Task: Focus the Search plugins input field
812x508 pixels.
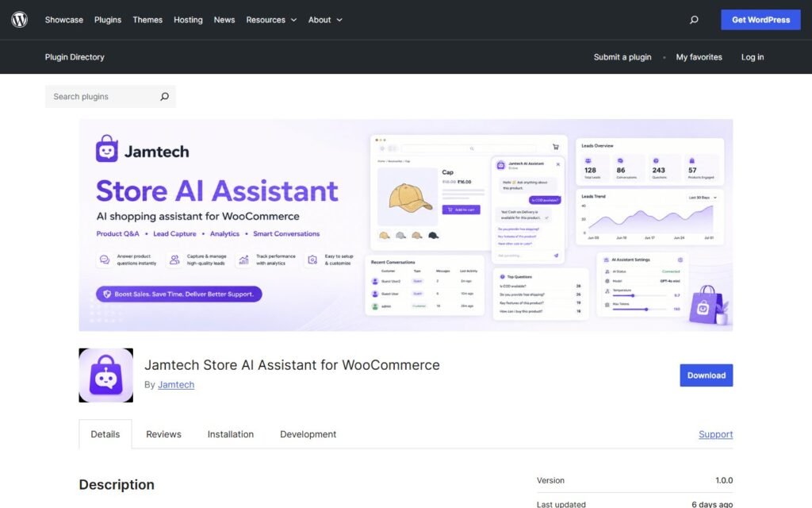Action: (101, 96)
